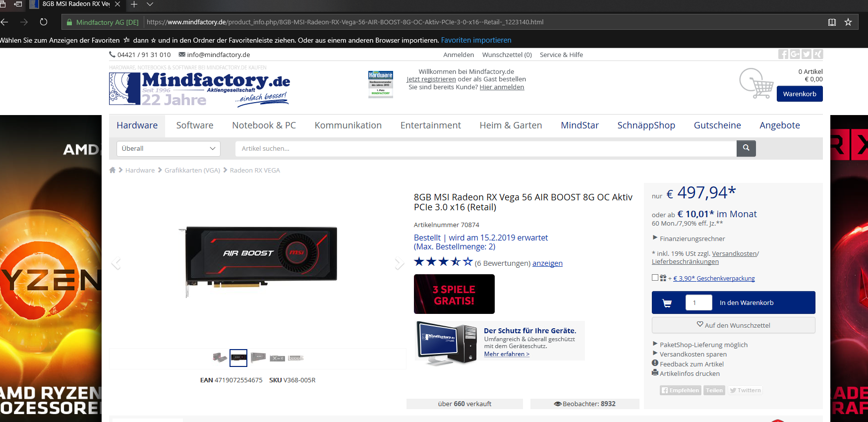Open Heim & Garten menu tab

tap(511, 125)
